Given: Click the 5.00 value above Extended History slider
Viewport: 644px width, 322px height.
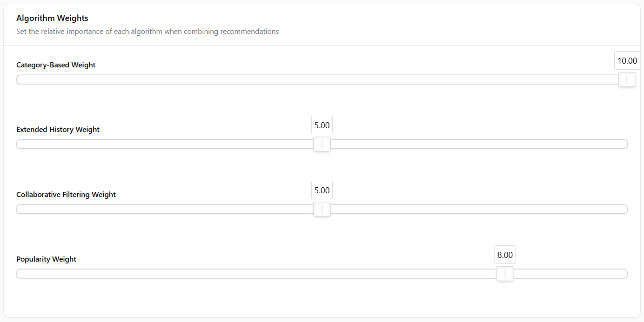Looking at the screenshot, I should 322,125.
